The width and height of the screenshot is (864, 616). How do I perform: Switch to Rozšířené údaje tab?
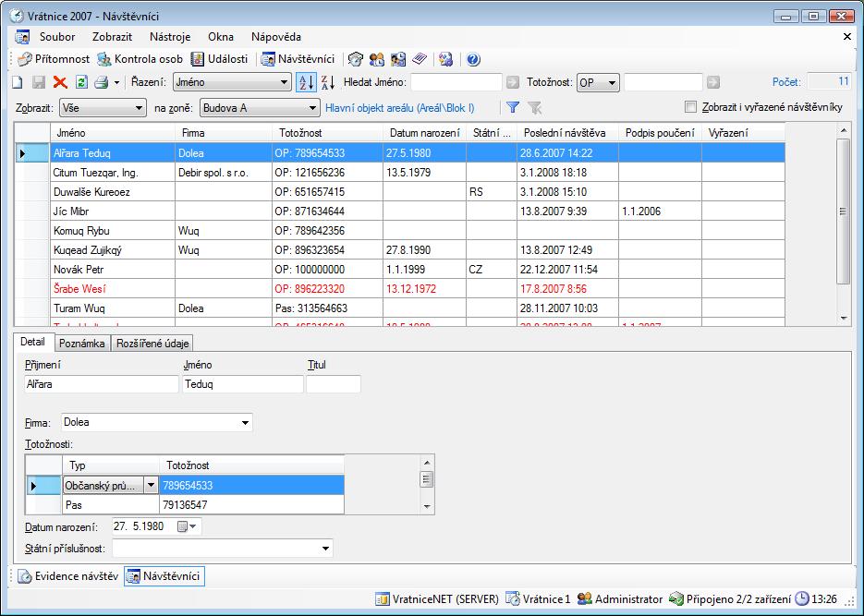tap(152, 344)
